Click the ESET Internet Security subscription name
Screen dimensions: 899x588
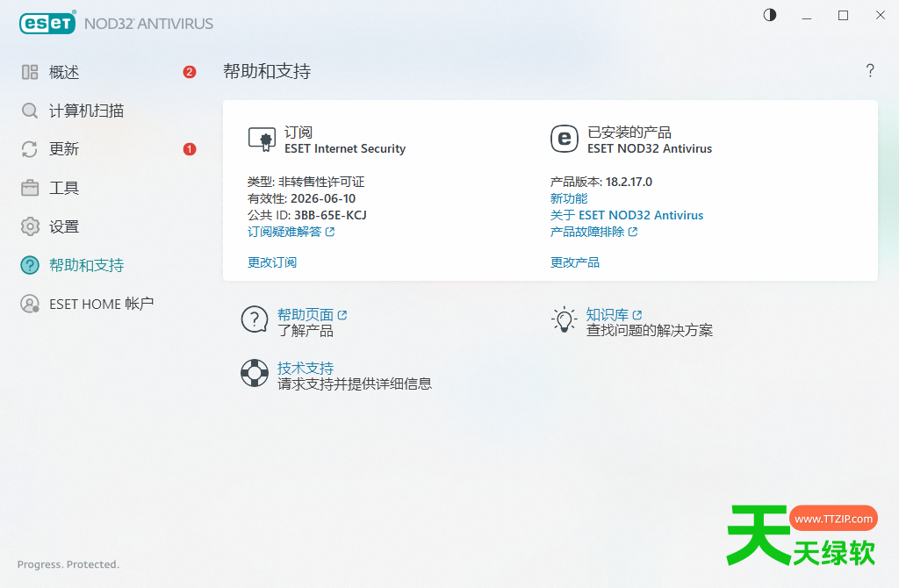click(x=345, y=148)
